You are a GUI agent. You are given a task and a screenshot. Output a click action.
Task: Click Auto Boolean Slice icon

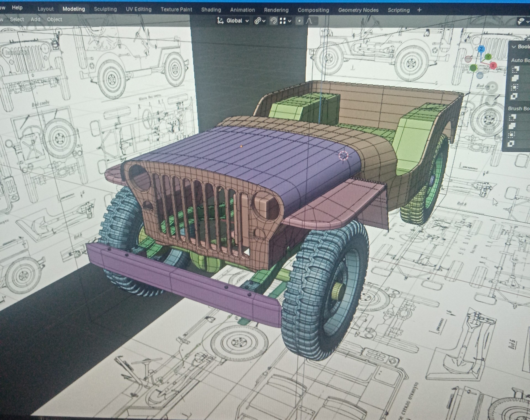[514, 96]
